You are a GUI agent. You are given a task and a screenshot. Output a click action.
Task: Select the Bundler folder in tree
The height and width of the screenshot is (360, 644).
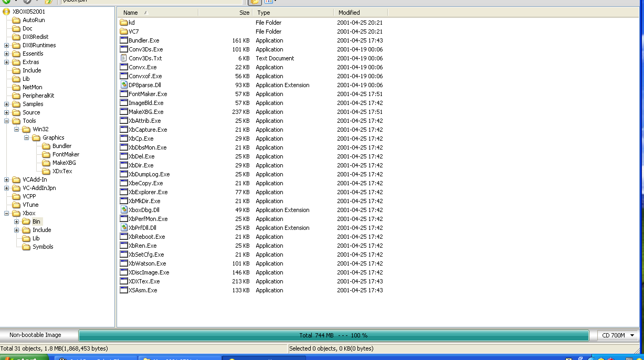click(62, 146)
